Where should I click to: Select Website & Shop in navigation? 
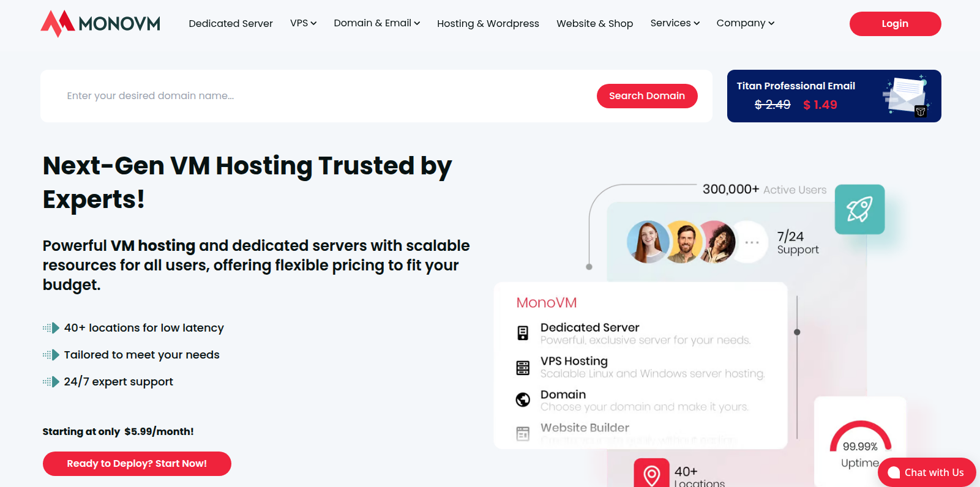[x=594, y=24]
